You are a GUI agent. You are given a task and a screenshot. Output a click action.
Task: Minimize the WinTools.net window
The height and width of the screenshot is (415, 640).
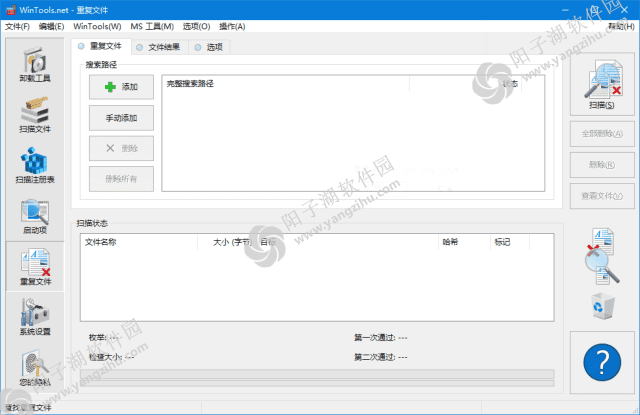pos(565,10)
